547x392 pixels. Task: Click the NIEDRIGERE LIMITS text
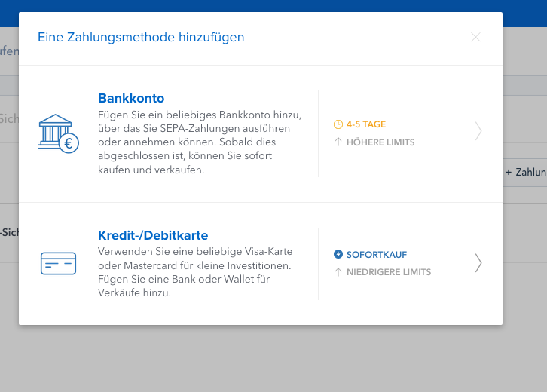point(389,272)
